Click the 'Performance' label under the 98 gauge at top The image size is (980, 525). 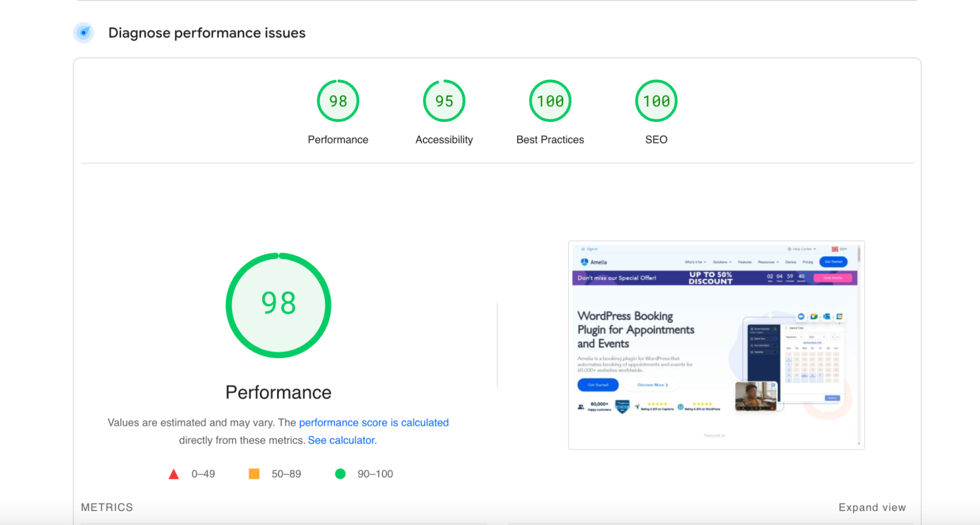(338, 140)
